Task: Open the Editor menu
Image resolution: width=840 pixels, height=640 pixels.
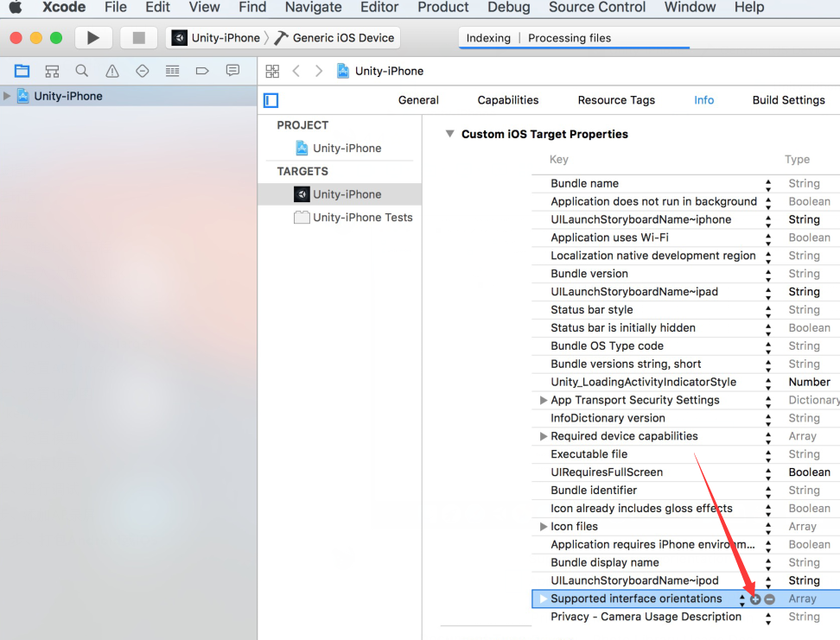Action: pyautogui.click(x=379, y=8)
